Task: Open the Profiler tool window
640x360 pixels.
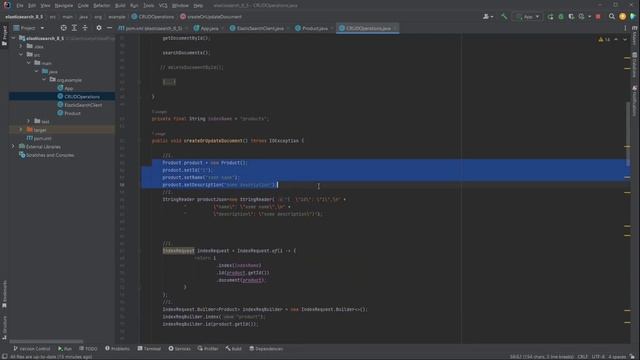Action: tap(208, 349)
